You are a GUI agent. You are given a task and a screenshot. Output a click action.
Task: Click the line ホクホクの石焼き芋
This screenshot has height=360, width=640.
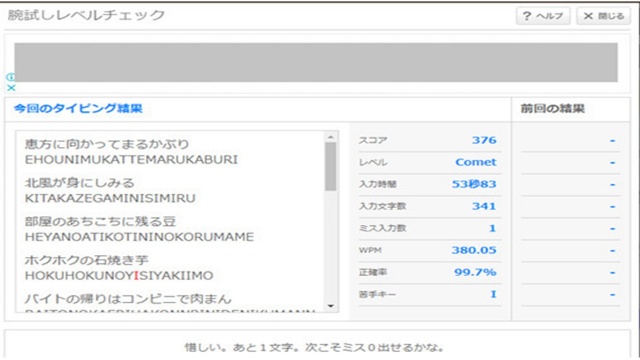pos(87,260)
